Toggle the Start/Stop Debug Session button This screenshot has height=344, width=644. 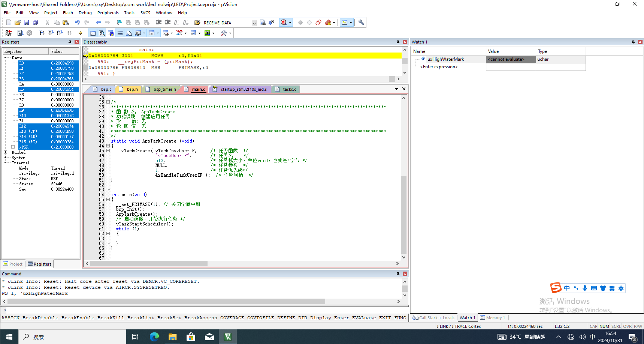[x=284, y=23]
